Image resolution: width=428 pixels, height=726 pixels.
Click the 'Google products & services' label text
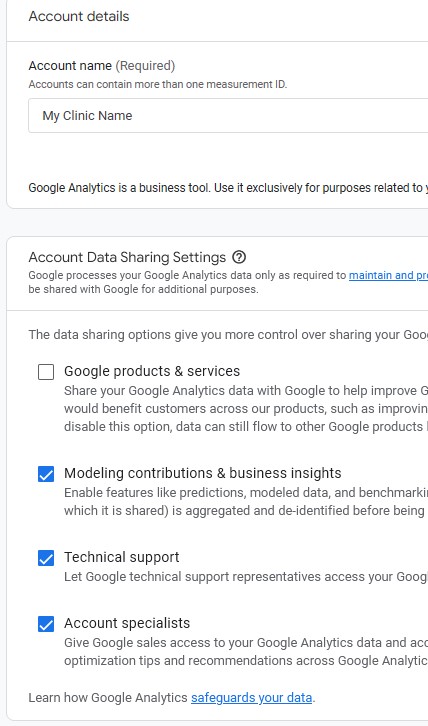pos(152,371)
